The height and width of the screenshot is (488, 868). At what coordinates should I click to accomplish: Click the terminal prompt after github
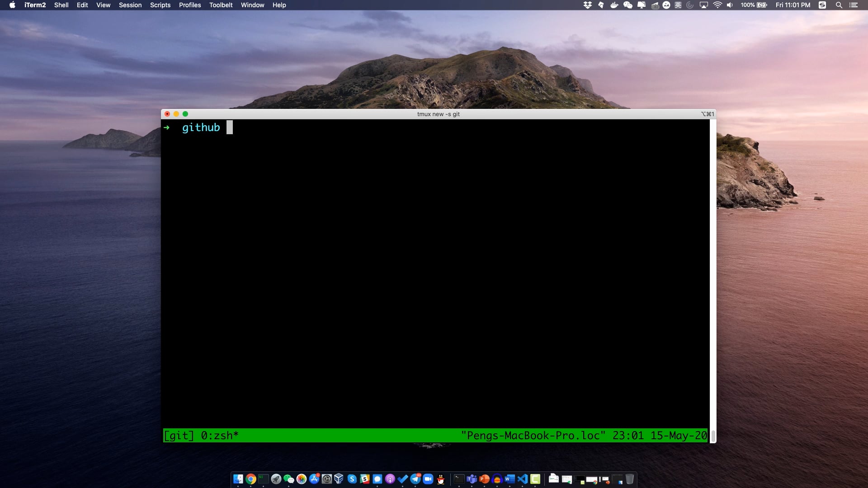pyautogui.click(x=230, y=127)
